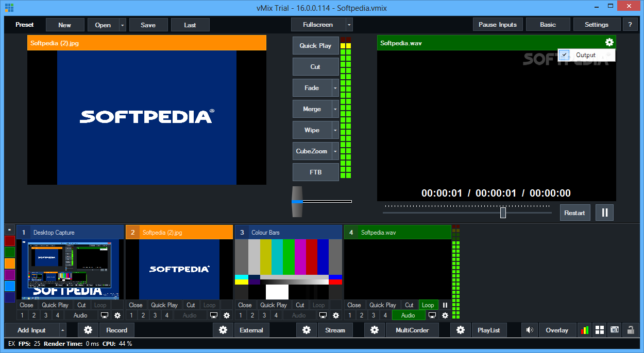Click the playback position slider handle
This screenshot has height=353, width=644.
coord(503,213)
